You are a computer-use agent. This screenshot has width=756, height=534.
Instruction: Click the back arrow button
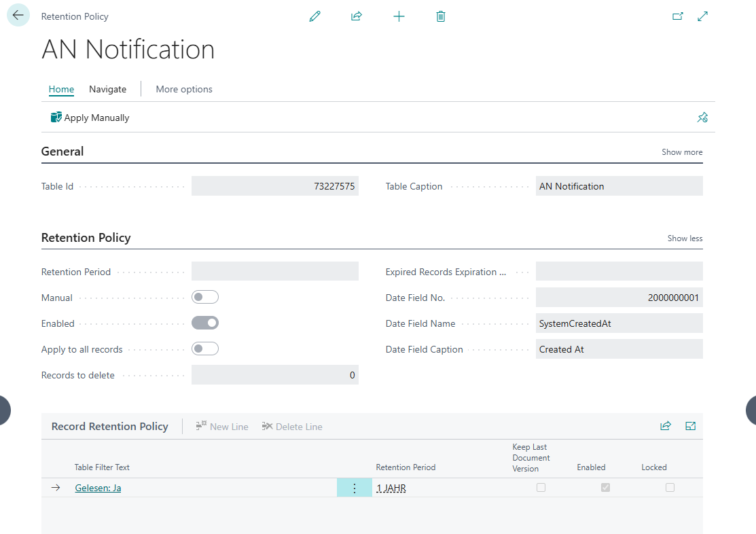18,15
